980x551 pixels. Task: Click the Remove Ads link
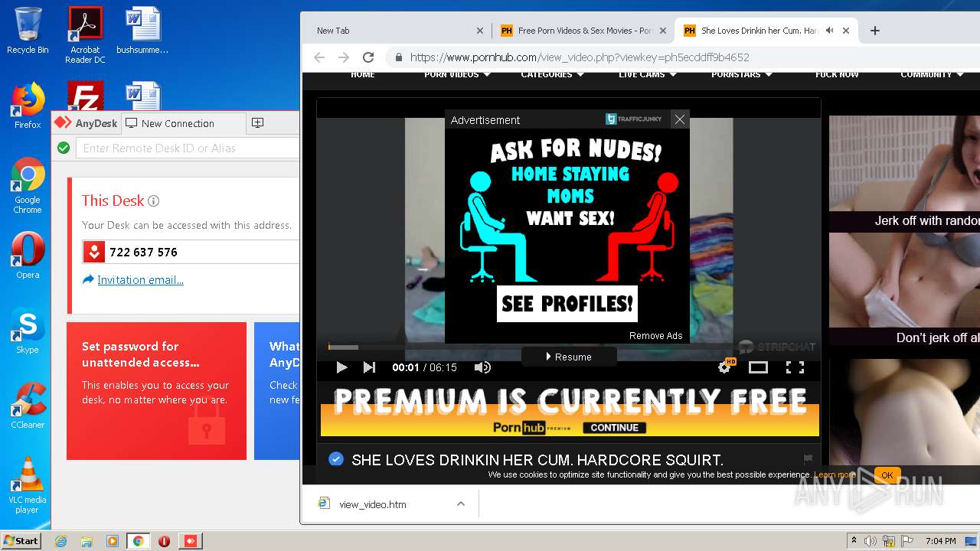pos(655,336)
